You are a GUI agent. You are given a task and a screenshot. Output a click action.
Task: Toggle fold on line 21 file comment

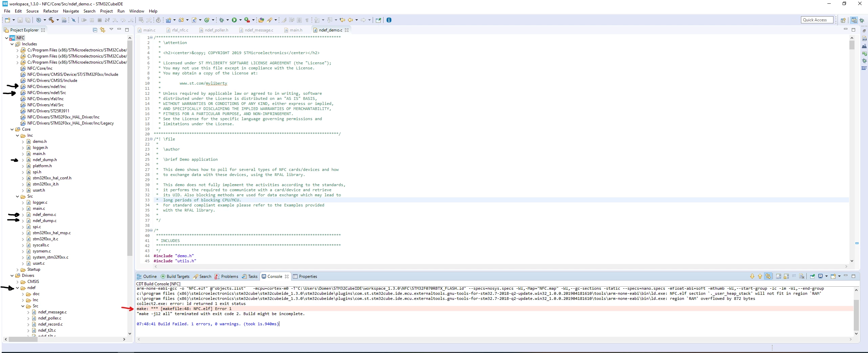pyautogui.click(x=151, y=139)
